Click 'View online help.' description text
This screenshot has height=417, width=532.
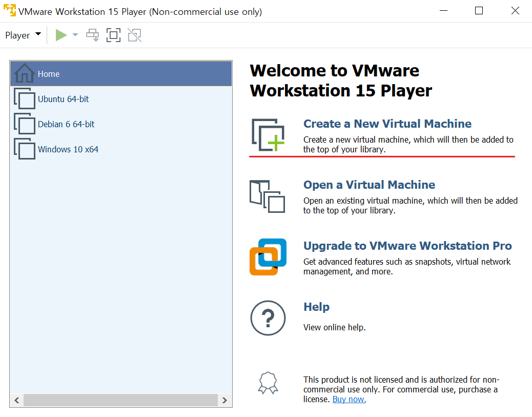coord(334,327)
